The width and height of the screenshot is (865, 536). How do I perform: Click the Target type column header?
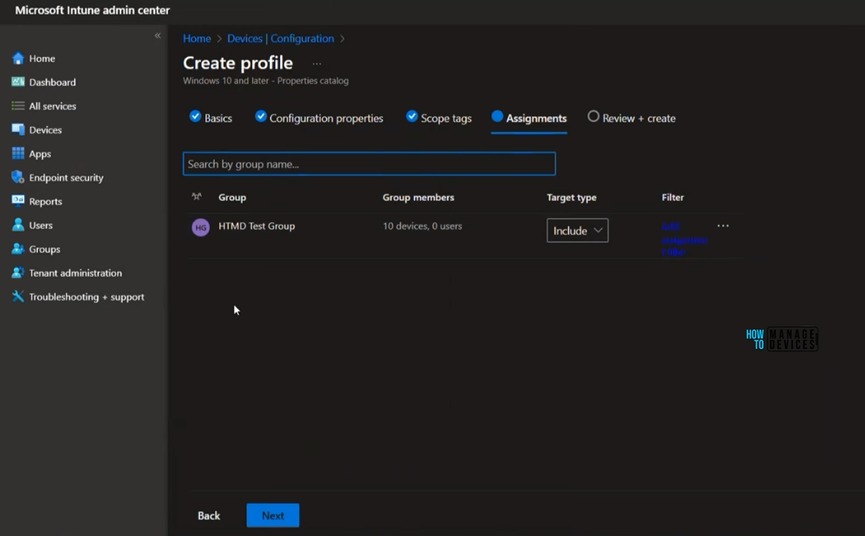pos(572,197)
